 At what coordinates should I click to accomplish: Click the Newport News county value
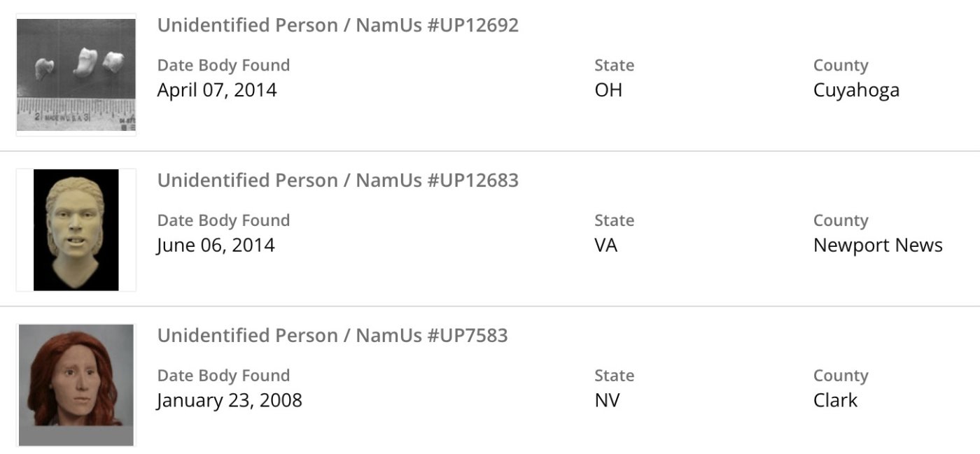pos(878,246)
